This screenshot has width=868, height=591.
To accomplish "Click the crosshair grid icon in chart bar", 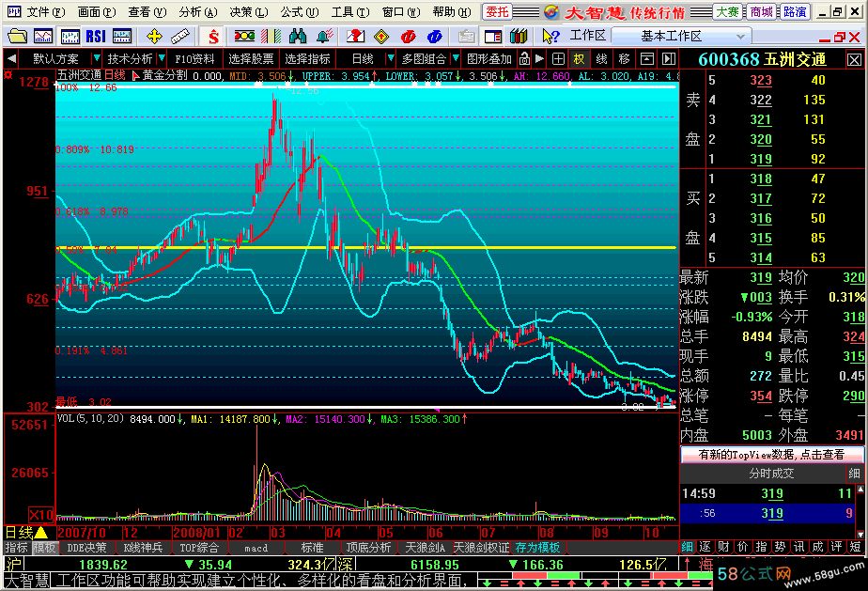I will pos(558,58).
